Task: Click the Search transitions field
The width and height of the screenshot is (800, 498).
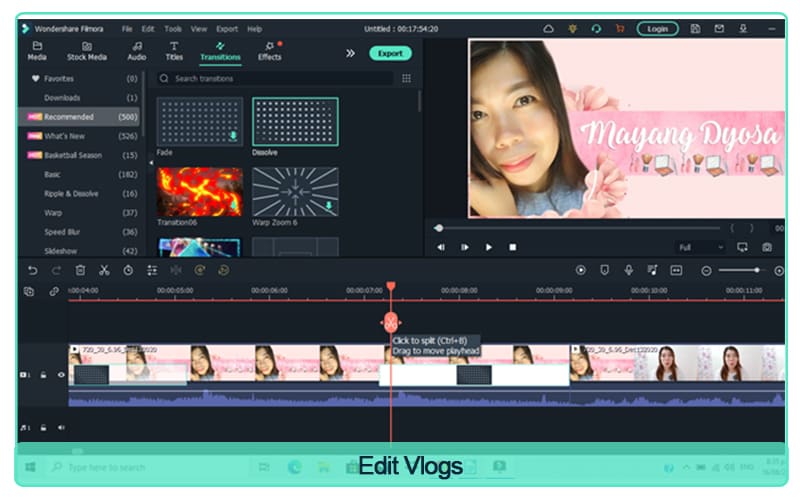Action: pyautogui.click(x=274, y=79)
